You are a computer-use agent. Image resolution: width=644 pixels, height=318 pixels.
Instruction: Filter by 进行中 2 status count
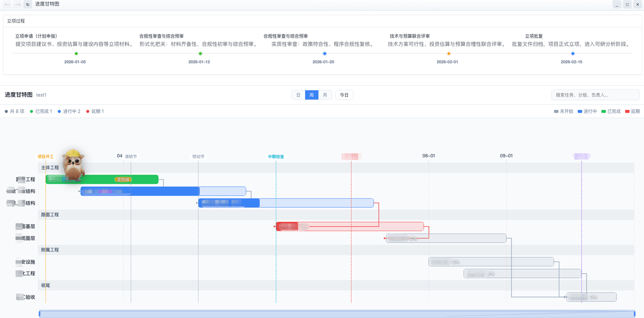[69, 112]
